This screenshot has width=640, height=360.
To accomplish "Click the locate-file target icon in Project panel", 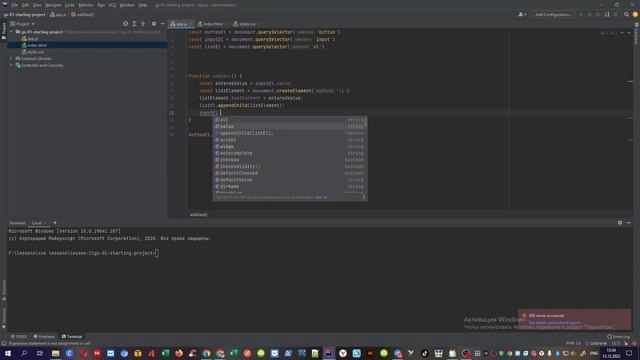I will [125, 24].
